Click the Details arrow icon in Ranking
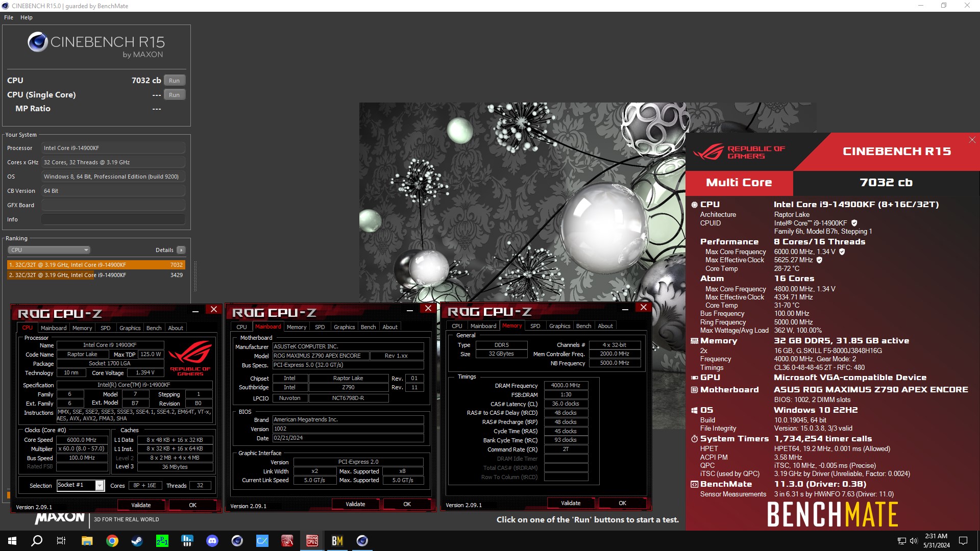This screenshot has width=980, height=551. [x=181, y=250]
